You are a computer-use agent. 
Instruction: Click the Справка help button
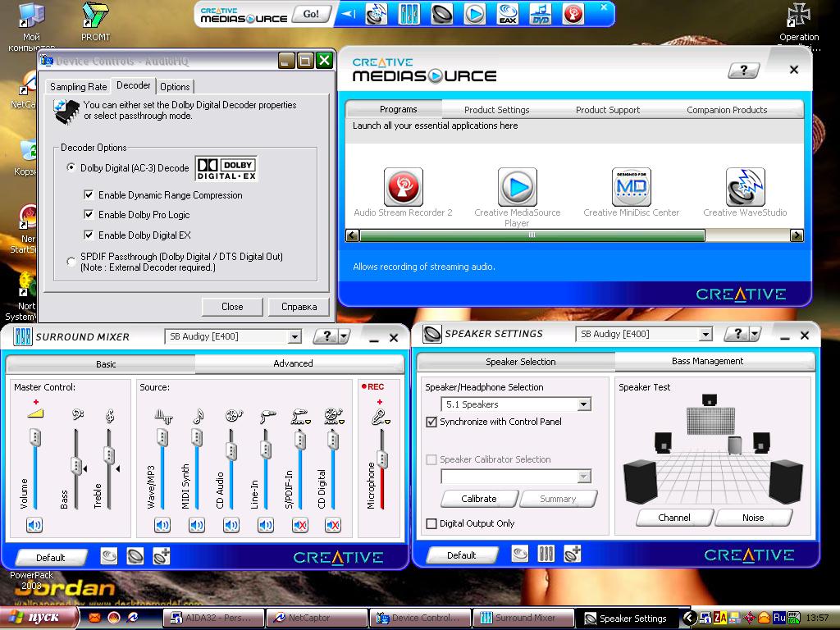[299, 307]
